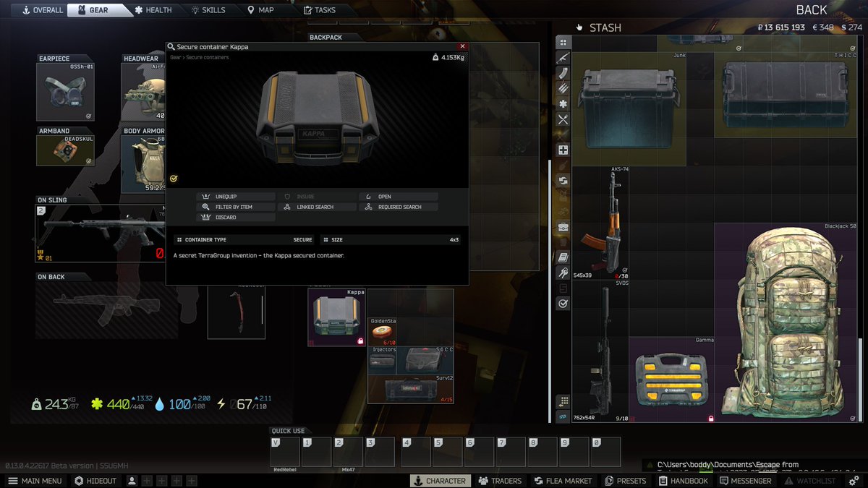Select the headwear slot item
Screen dimensions: 868x488
click(143, 91)
